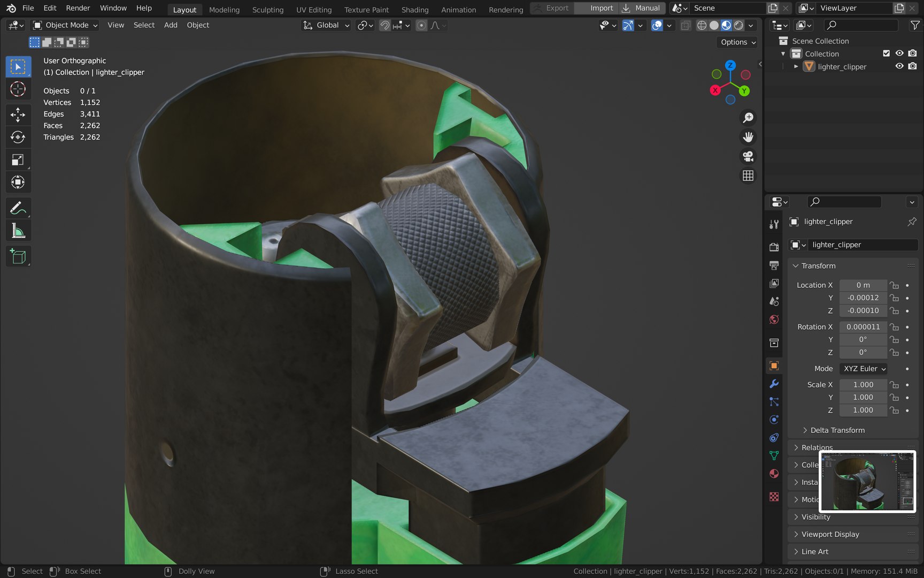Toggle camera view icon
The width and height of the screenshot is (924, 578).
click(x=748, y=156)
